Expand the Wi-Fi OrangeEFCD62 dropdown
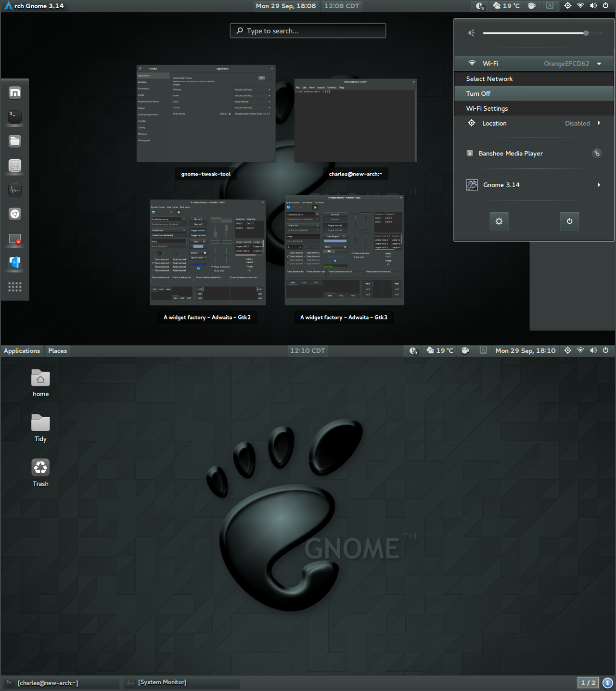The width and height of the screenshot is (616, 691). pyautogui.click(x=599, y=63)
